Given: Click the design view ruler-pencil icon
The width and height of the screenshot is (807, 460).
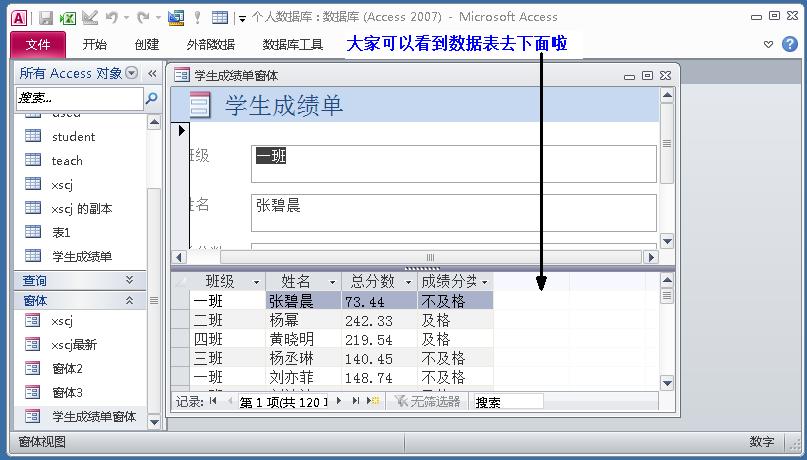Looking at the screenshot, I should [x=90, y=18].
